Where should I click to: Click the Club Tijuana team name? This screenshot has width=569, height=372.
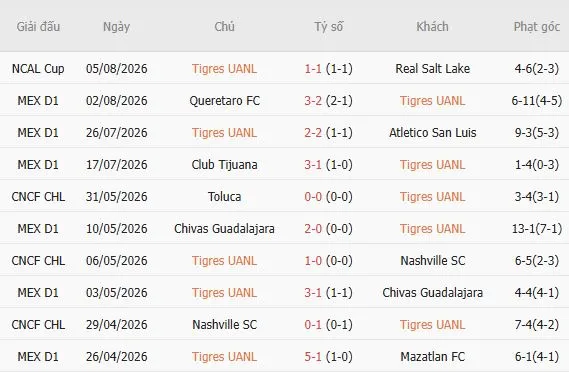tap(225, 164)
